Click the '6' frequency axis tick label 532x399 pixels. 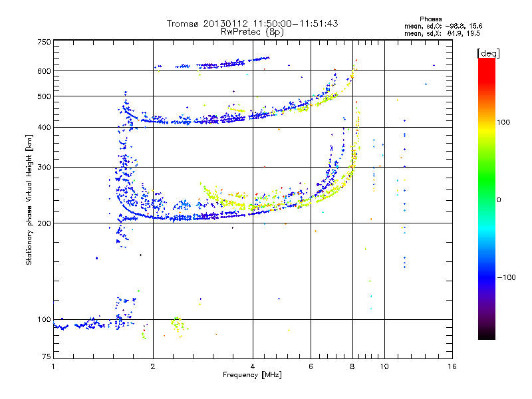(x=311, y=366)
